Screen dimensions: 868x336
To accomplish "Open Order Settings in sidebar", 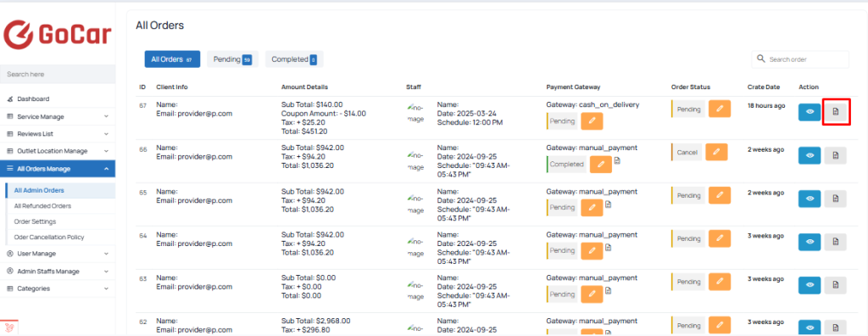I will pos(35,221).
